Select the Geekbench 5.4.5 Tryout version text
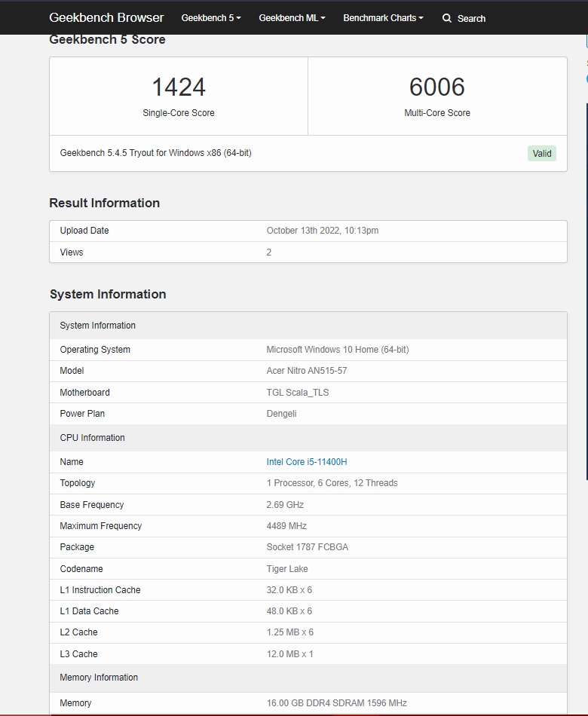 [x=156, y=153]
